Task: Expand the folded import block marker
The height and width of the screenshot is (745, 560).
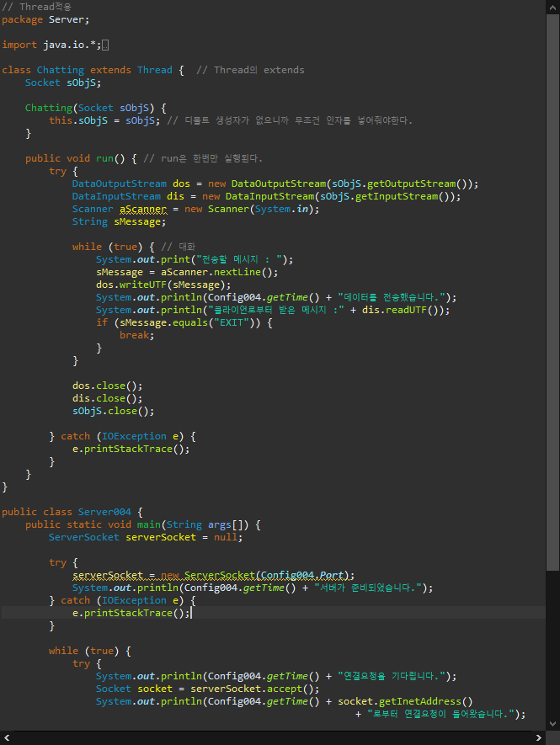Action: pos(105,45)
